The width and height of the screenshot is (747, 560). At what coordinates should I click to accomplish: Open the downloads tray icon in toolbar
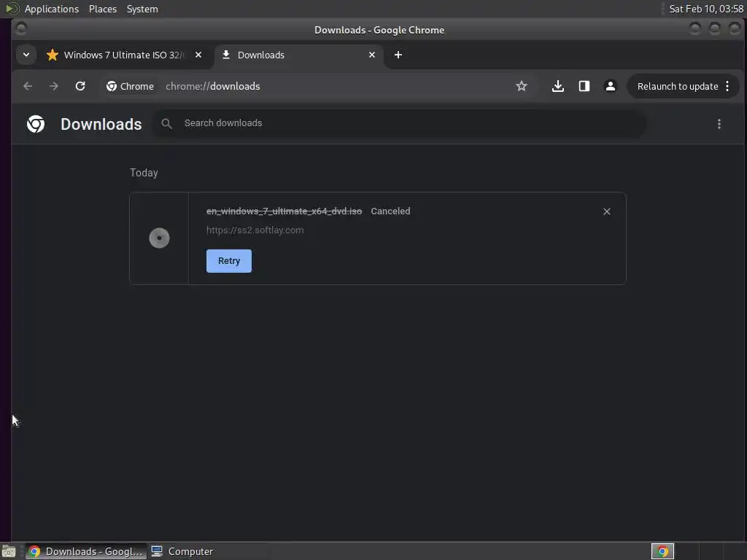coord(558,86)
